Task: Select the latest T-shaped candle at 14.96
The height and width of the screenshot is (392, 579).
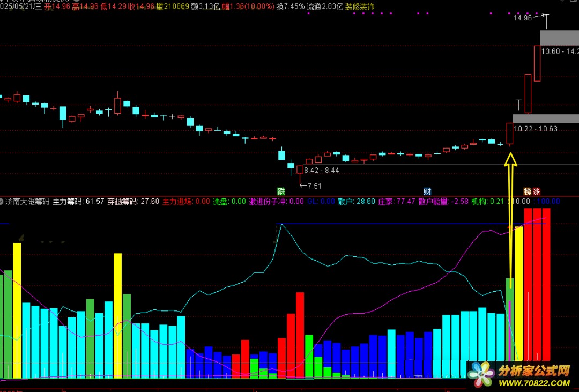Action: point(546,22)
